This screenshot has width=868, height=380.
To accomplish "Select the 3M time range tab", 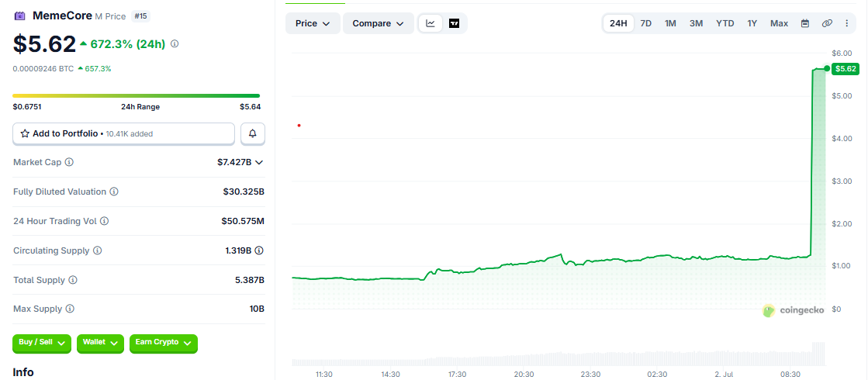I will 697,23.
